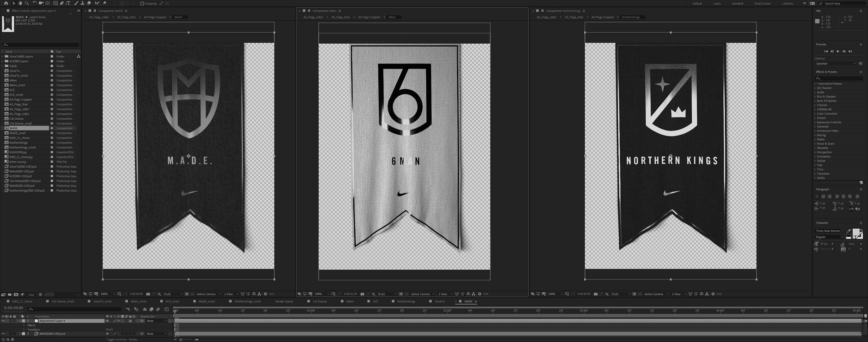The image size is (868, 342).
Task: Select the Pen tool
Action: point(62,3)
